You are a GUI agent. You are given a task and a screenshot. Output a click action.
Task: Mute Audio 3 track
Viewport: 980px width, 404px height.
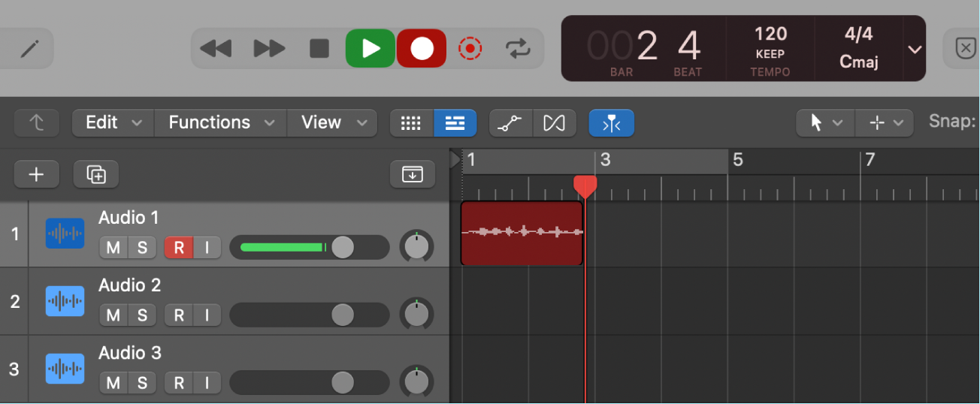click(113, 383)
